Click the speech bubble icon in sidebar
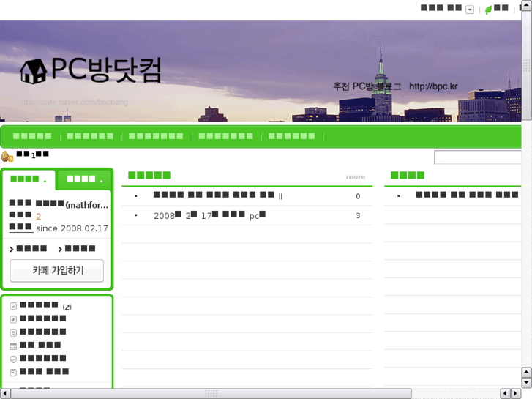The height and width of the screenshot is (399, 532). 13,359
